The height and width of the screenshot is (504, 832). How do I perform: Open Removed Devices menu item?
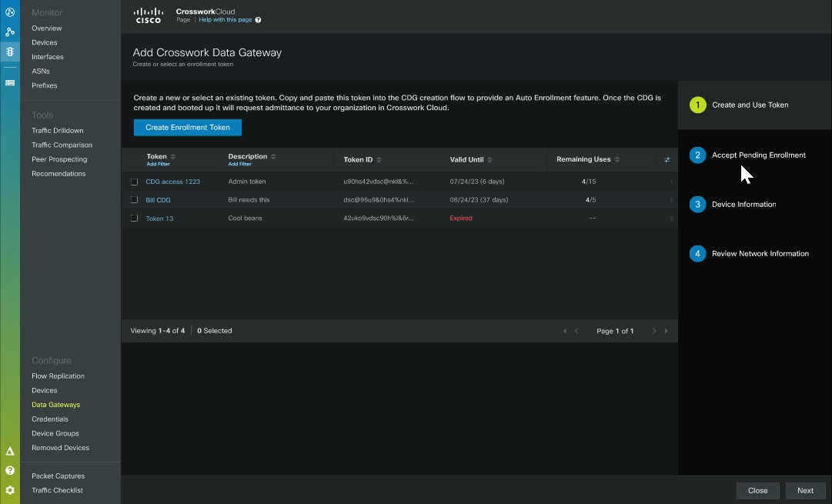tap(61, 448)
